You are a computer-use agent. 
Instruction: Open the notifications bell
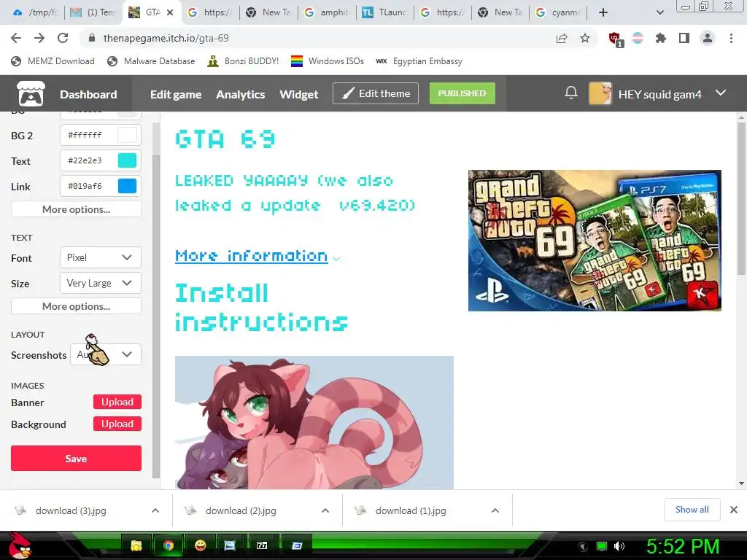(570, 93)
